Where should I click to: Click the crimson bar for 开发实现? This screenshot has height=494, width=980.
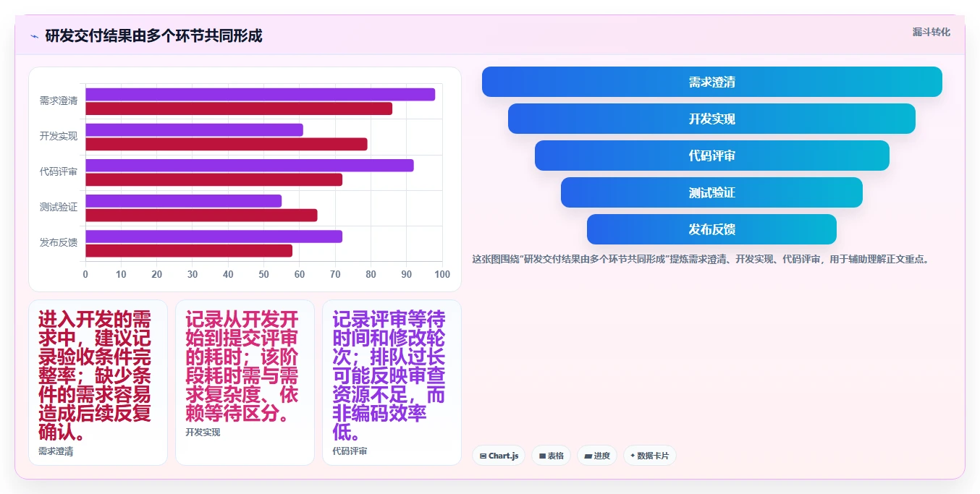[227, 144]
